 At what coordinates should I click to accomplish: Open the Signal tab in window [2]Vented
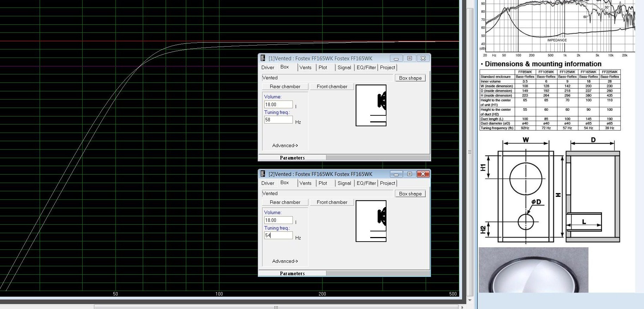(344, 183)
